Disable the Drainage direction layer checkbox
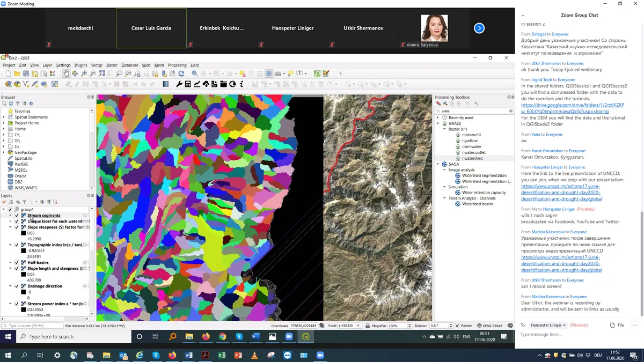This screenshot has height=362, width=644. (x=17, y=286)
